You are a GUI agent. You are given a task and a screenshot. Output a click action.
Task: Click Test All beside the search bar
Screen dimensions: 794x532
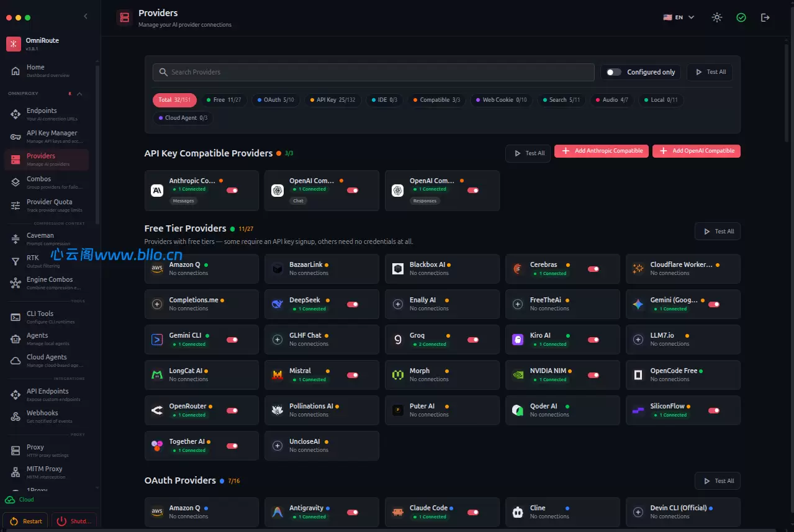click(710, 72)
